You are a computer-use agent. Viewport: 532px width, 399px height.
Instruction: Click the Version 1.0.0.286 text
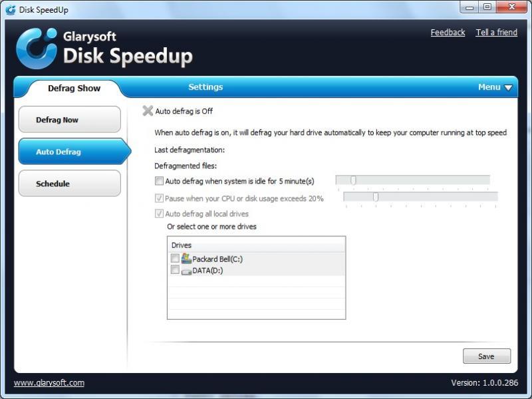[x=485, y=383]
